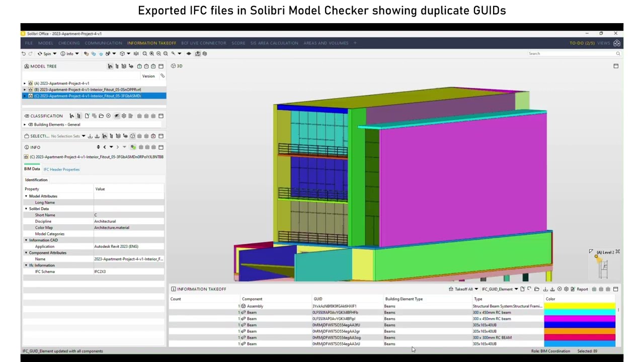
Task: Click the Zoom In magnifier icon
Action: [x=152, y=54]
